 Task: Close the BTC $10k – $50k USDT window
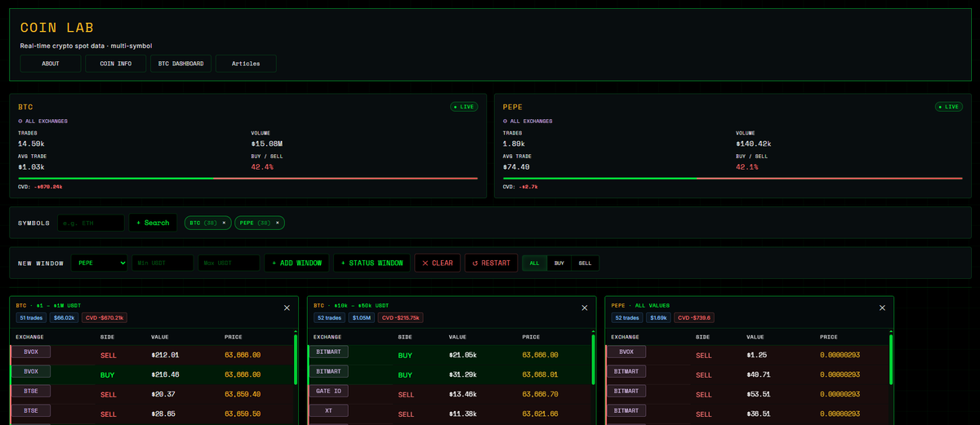click(x=584, y=308)
